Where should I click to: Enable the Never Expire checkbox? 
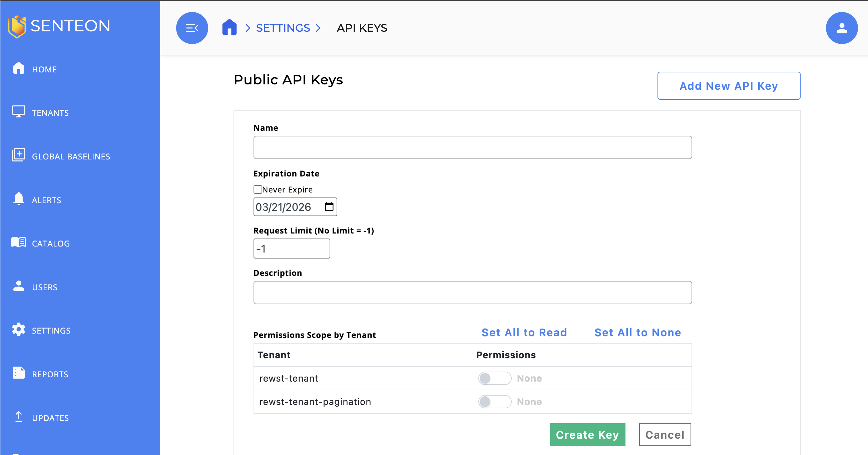pyautogui.click(x=258, y=189)
